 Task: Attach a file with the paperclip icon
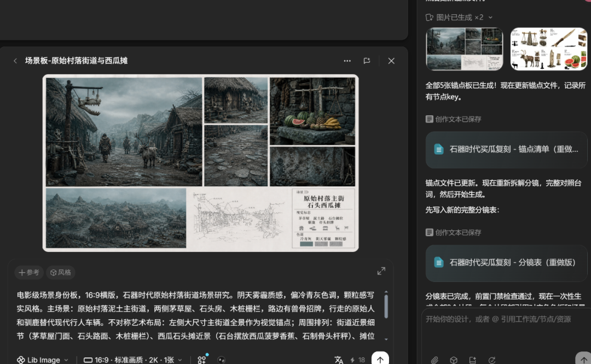pyautogui.click(x=434, y=360)
